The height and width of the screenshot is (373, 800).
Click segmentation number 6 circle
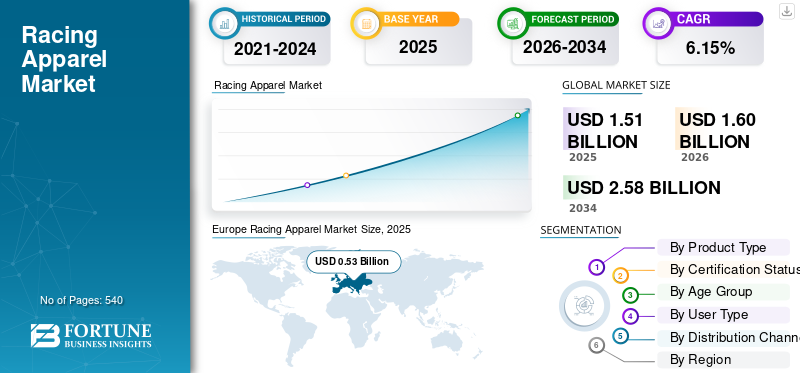[596, 345]
